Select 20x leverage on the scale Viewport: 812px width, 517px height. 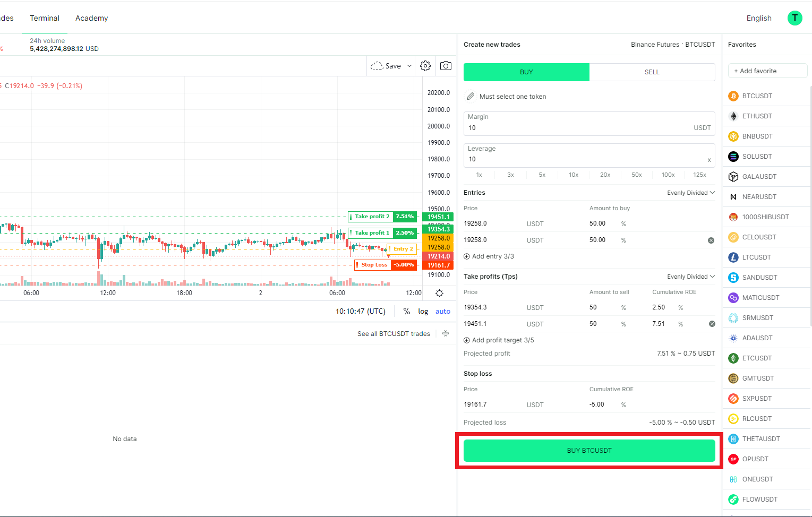[605, 175]
